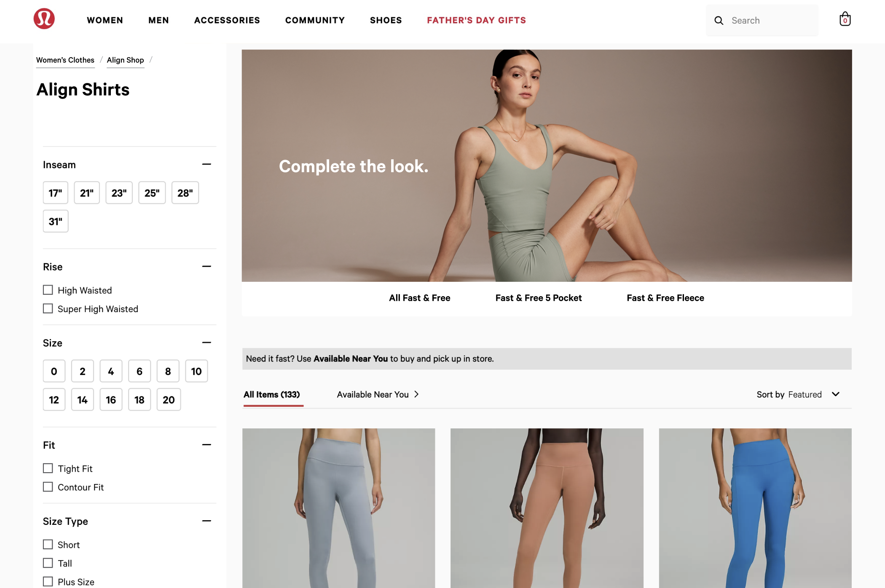
Task: Select the Short size type checkbox
Action: click(x=48, y=545)
